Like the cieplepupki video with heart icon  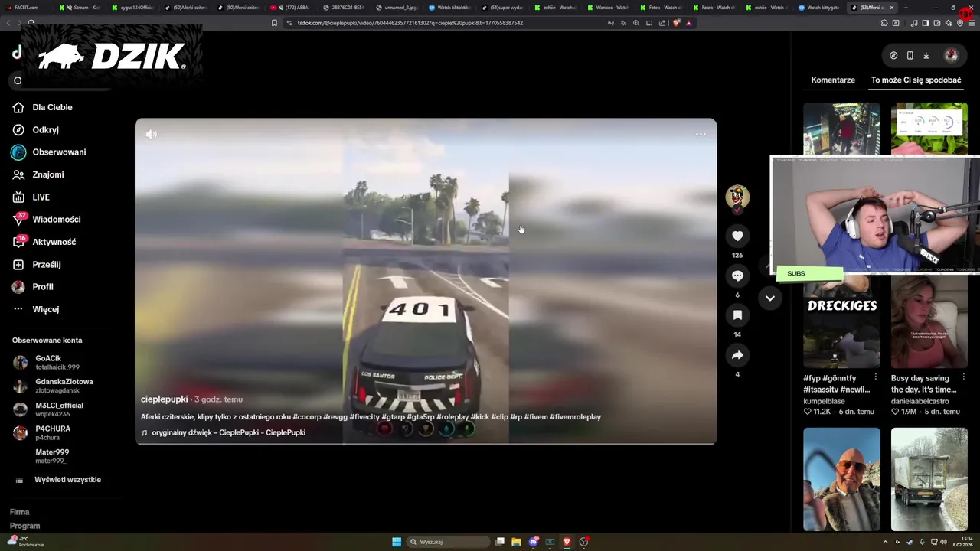737,236
